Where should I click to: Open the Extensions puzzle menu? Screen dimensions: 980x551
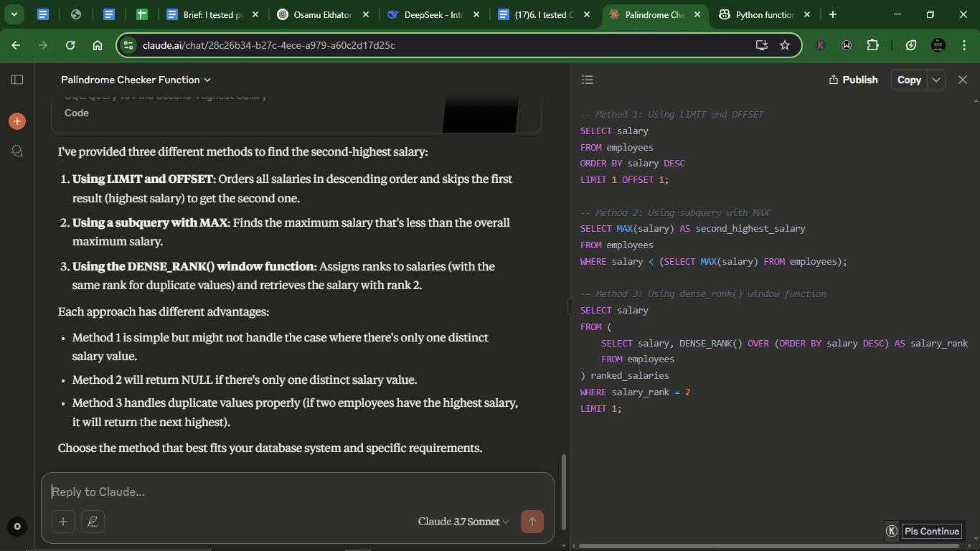click(872, 45)
